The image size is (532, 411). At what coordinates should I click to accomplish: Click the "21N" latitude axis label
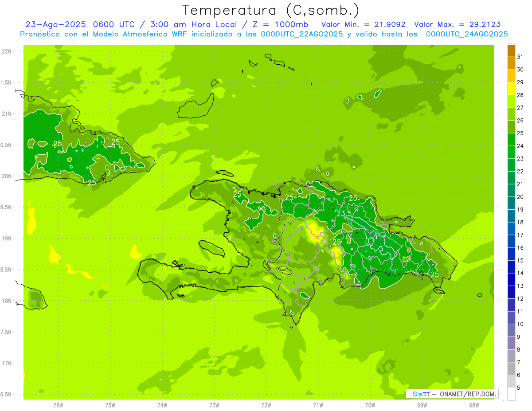[x=6, y=114]
